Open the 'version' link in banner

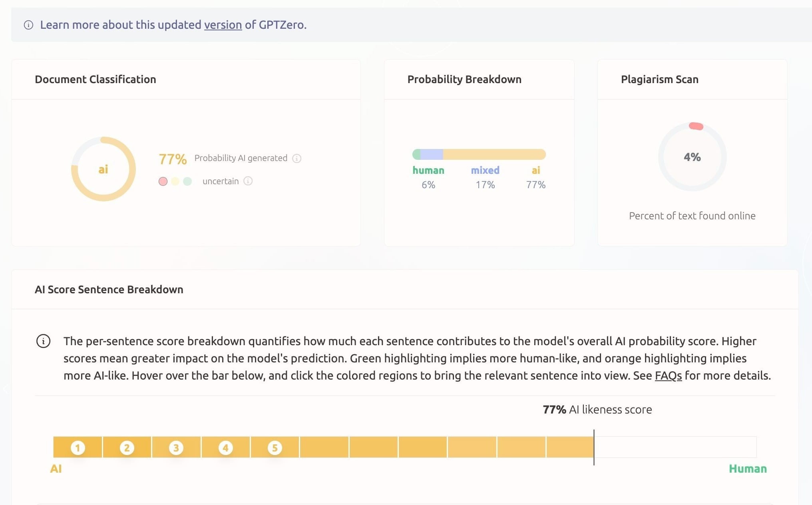pos(223,25)
